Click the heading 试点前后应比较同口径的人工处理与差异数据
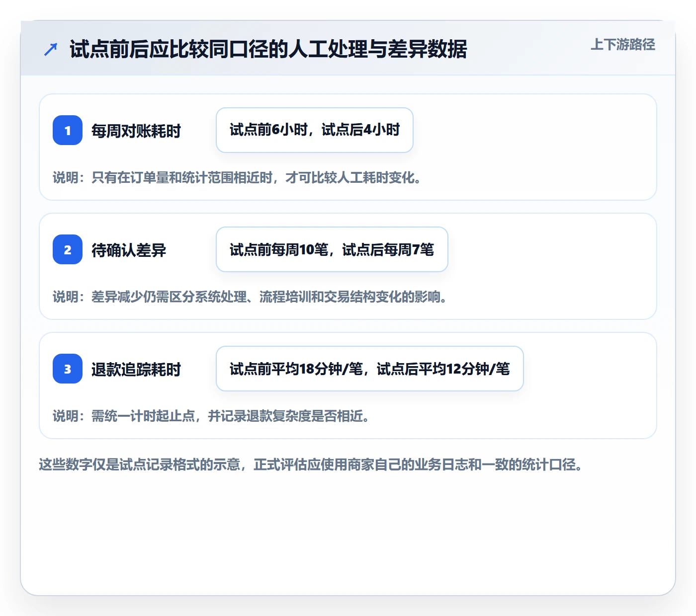The image size is (696, 616). (268, 49)
